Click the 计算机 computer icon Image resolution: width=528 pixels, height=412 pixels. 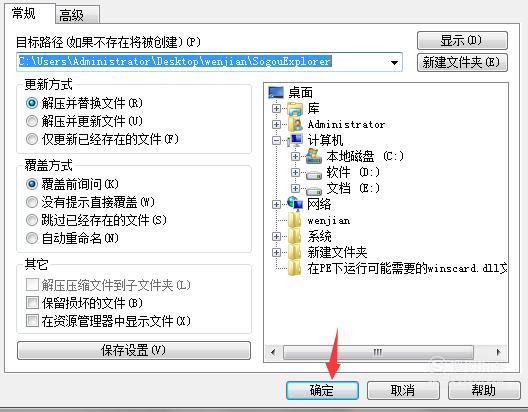click(x=295, y=140)
